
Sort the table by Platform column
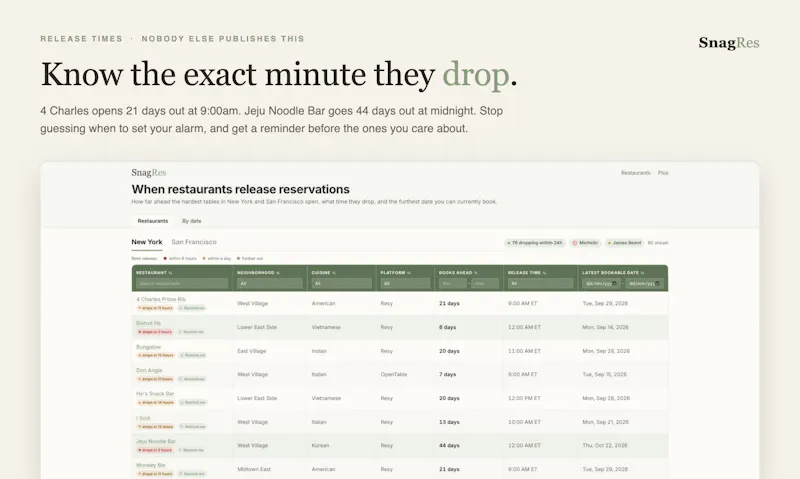(x=395, y=272)
